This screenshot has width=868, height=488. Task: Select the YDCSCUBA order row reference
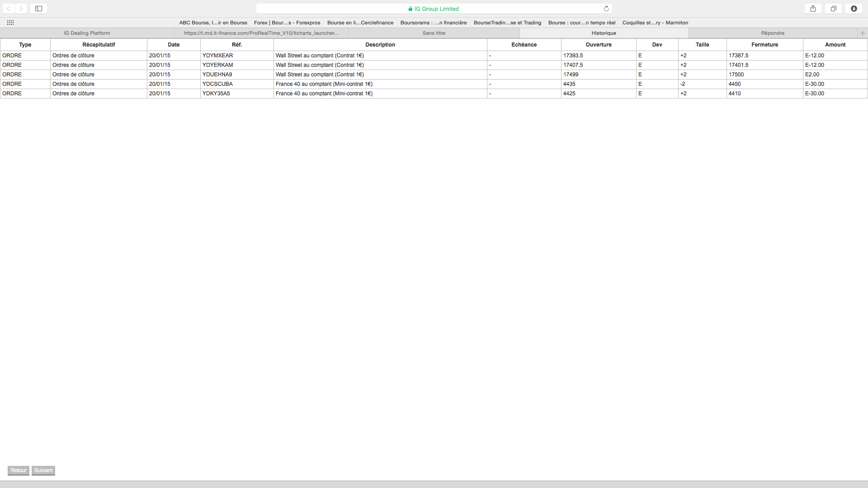[217, 84]
